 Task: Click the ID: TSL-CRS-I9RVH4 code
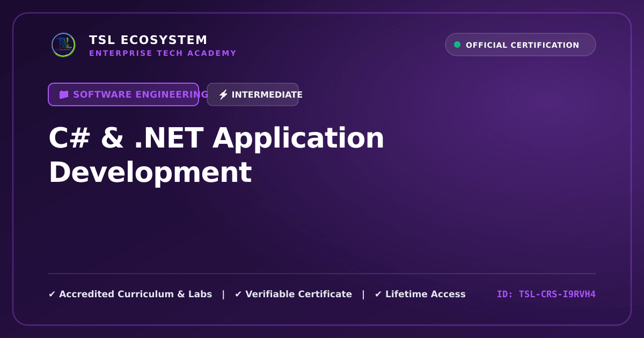546,294
